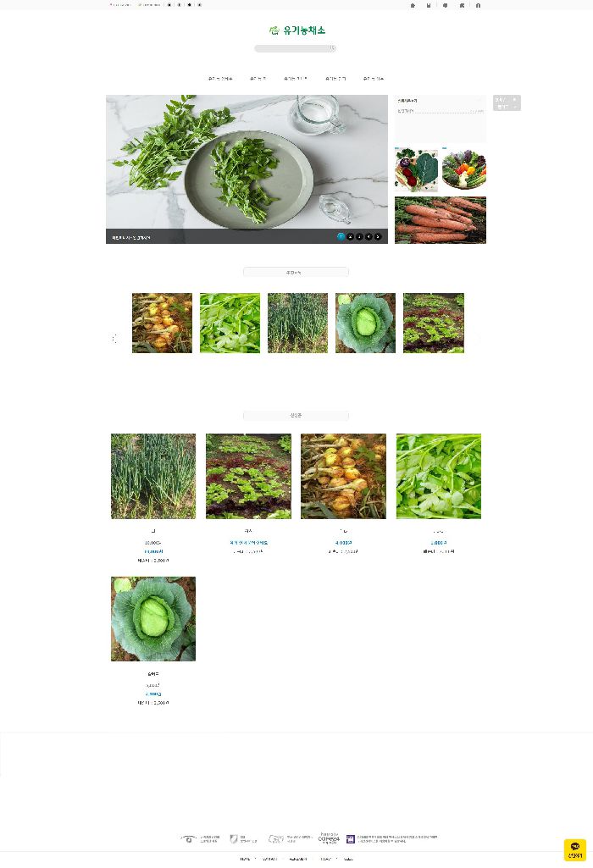Click the search magnifier icon
Viewport: 593px width, 868px height.
click(332, 49)
